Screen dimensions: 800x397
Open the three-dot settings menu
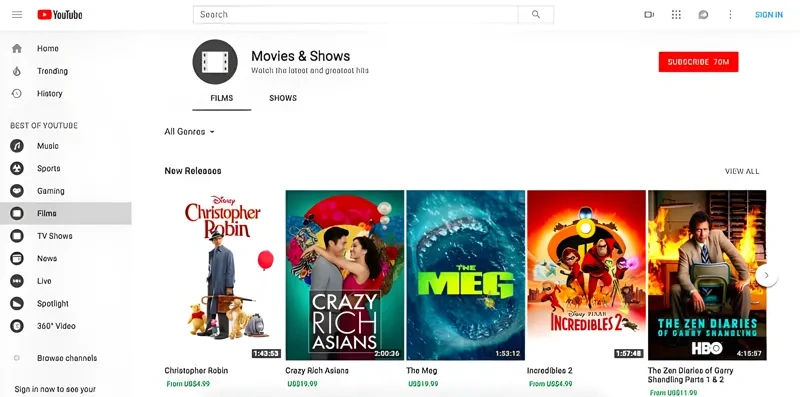click(x=730, y=15)
